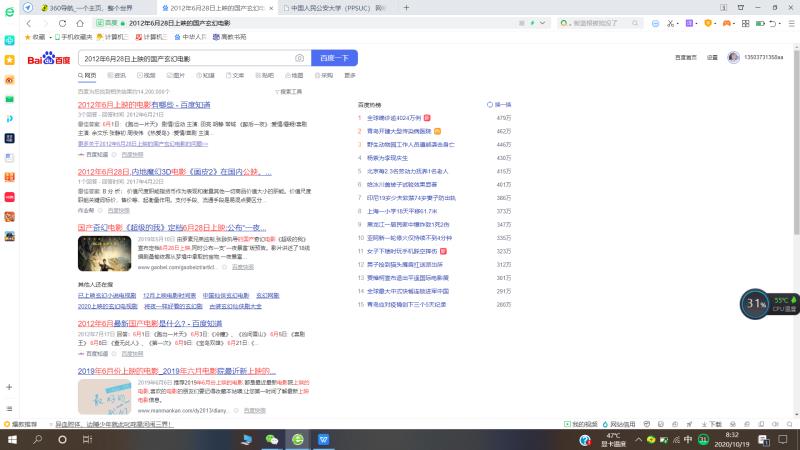800x450 pixels.
Task: Select the 地图 search category
Action: [x=294, y=76]
